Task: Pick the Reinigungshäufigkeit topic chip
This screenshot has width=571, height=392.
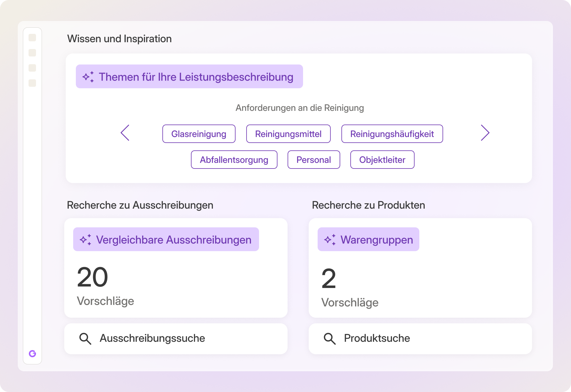Action: [392, 134]
